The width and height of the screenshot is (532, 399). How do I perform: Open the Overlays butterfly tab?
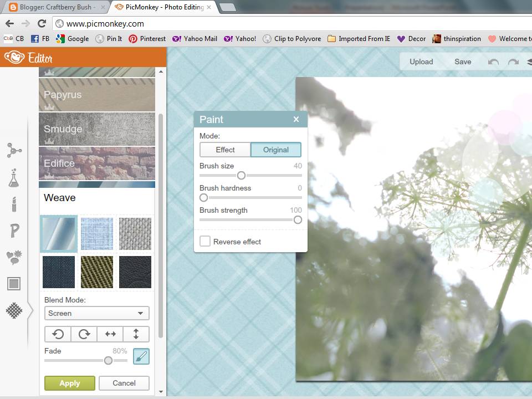coord(14,257)
